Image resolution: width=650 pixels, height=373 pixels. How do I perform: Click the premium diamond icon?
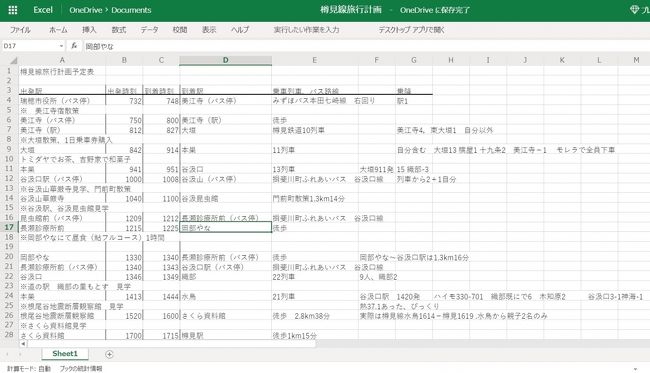[634, 10]
